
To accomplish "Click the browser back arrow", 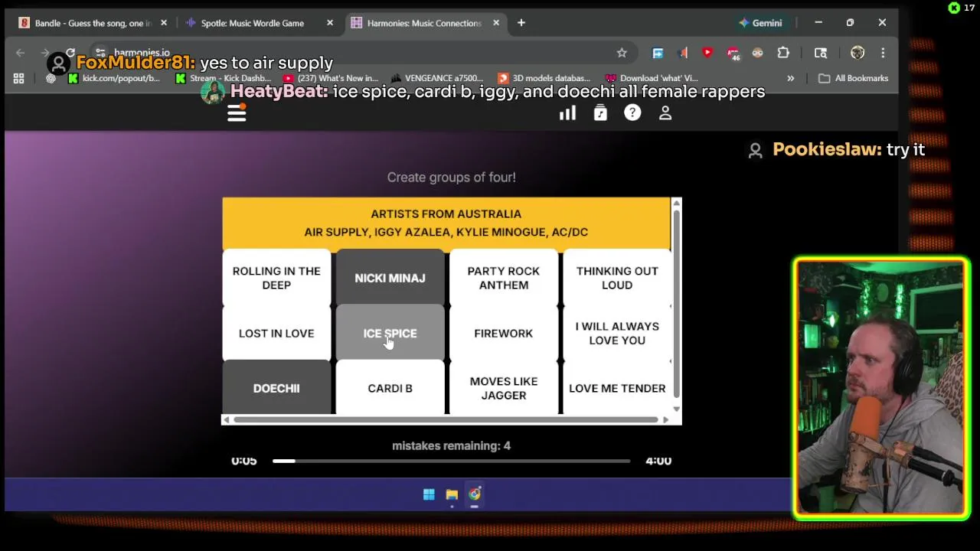I will tap(21, 53).
